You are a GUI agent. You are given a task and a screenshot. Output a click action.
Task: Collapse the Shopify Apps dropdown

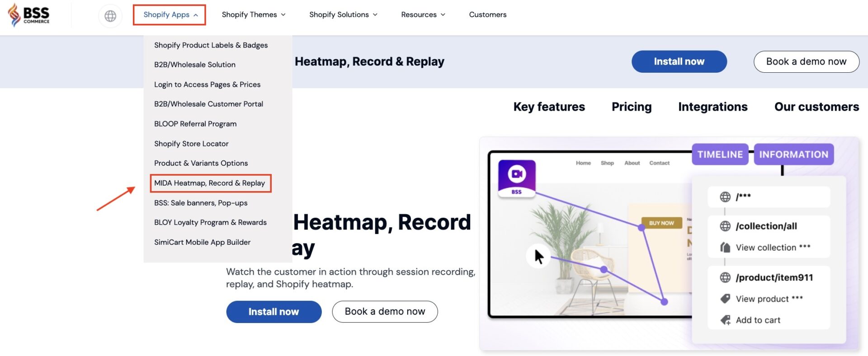170,15
